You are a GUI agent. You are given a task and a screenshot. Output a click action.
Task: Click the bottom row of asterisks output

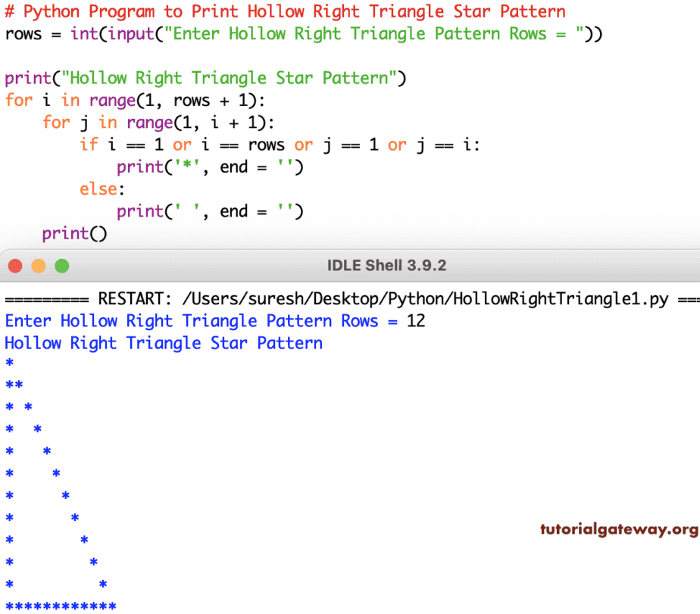(x=61, y=605)
